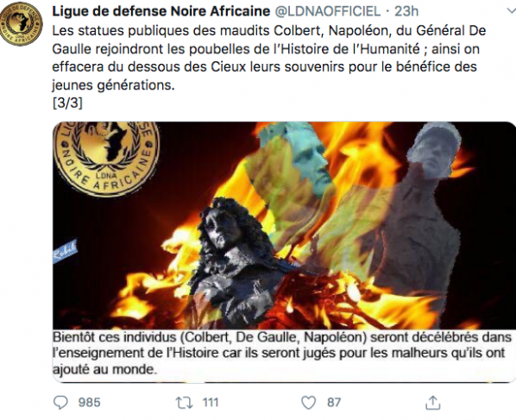Image resolution: width=516 pixels, height=420 pixels.
Task: Click the 87 likes count
Action: coord(334,403)
